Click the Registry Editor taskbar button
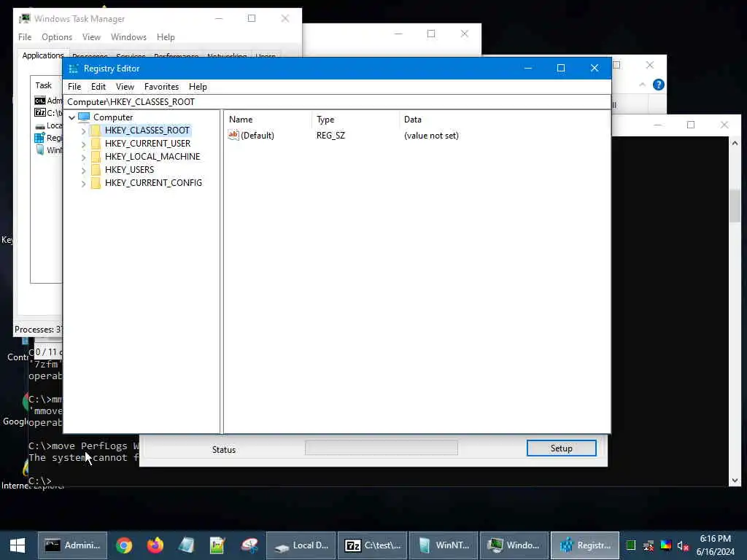This screenshot has height=560, width=747. (586, 545)
